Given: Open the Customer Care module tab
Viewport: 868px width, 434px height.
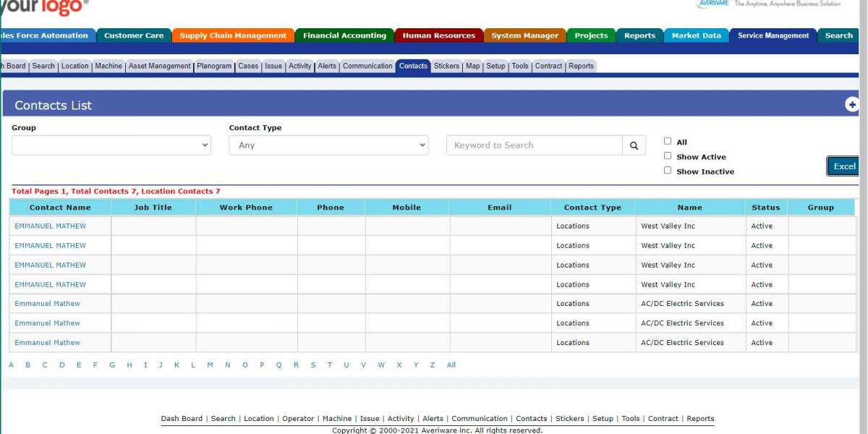Looking at the screenshot, I should [x=134, y=35].
